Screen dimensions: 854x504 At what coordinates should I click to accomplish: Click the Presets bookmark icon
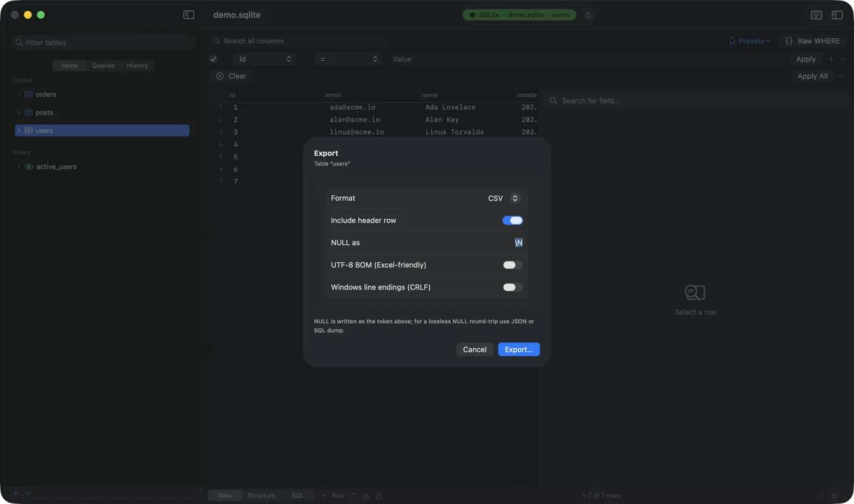pyautogui.click(x=732, y=41)
